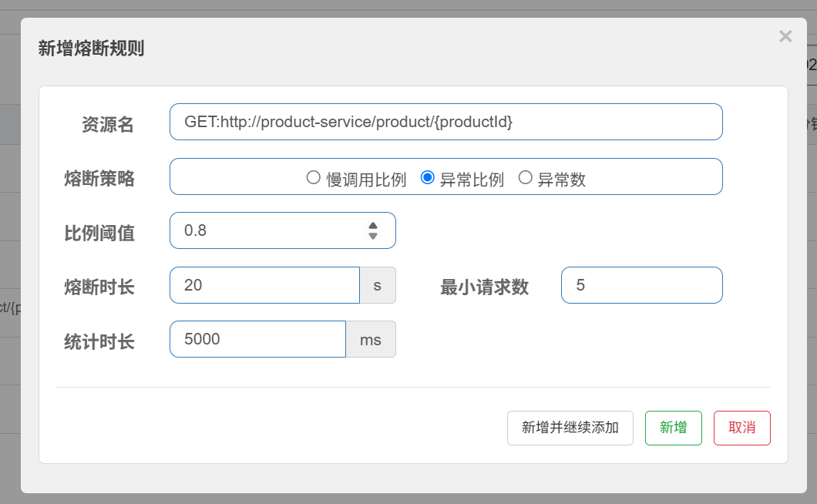Click the "s" unit addon

point(378,285)
